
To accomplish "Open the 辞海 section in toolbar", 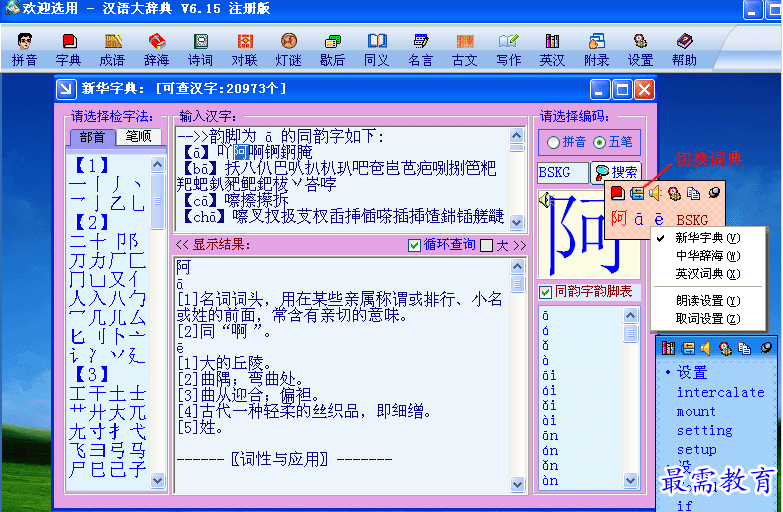I will click(x=156, y=50).
